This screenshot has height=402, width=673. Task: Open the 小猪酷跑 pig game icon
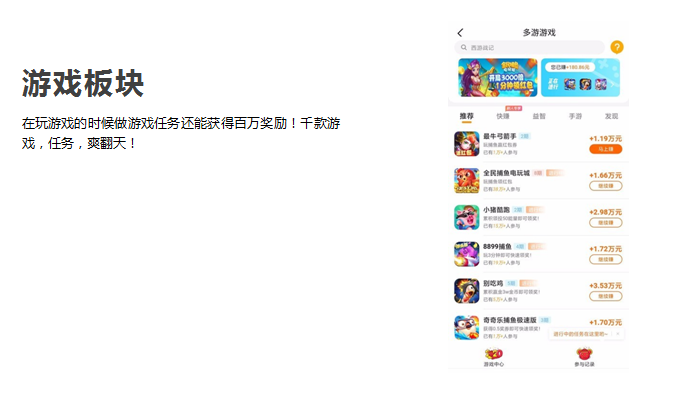[467, 218]
